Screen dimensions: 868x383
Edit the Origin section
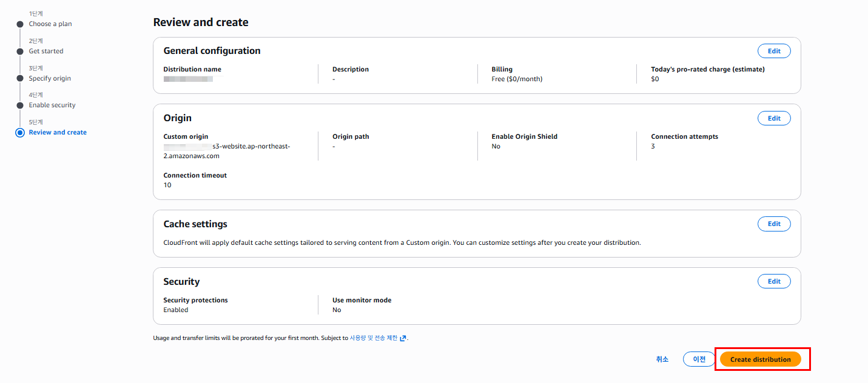coord(774,118)
